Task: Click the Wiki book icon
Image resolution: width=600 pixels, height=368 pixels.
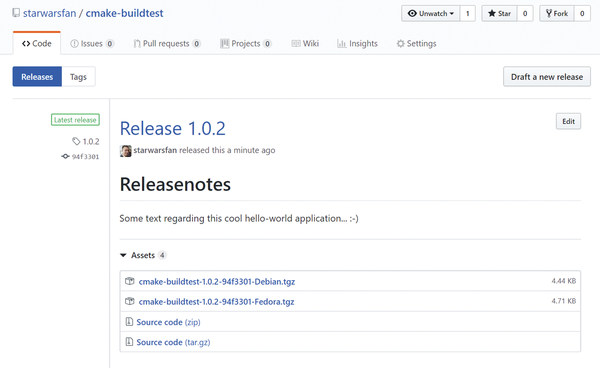Action: (296, 44)
